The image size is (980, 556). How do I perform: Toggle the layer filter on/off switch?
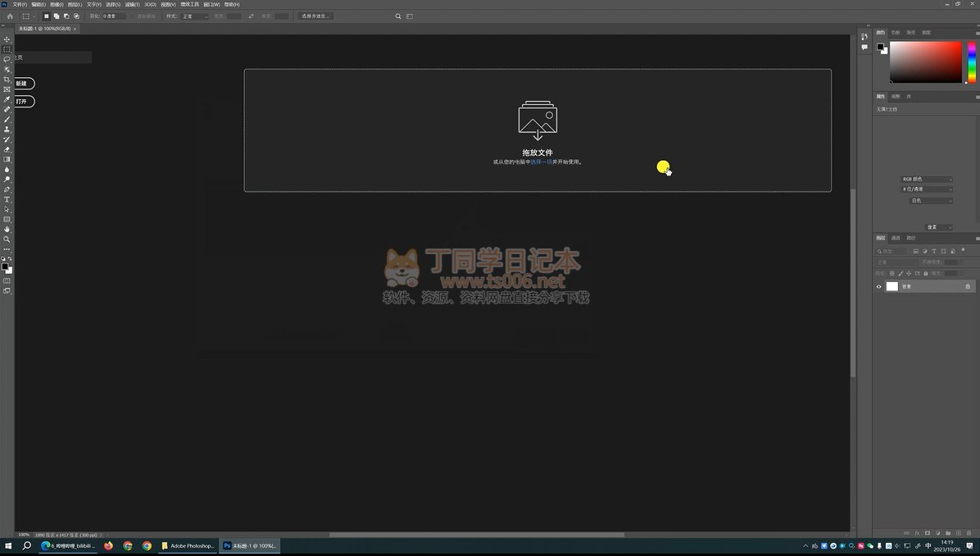coord(964,250)
